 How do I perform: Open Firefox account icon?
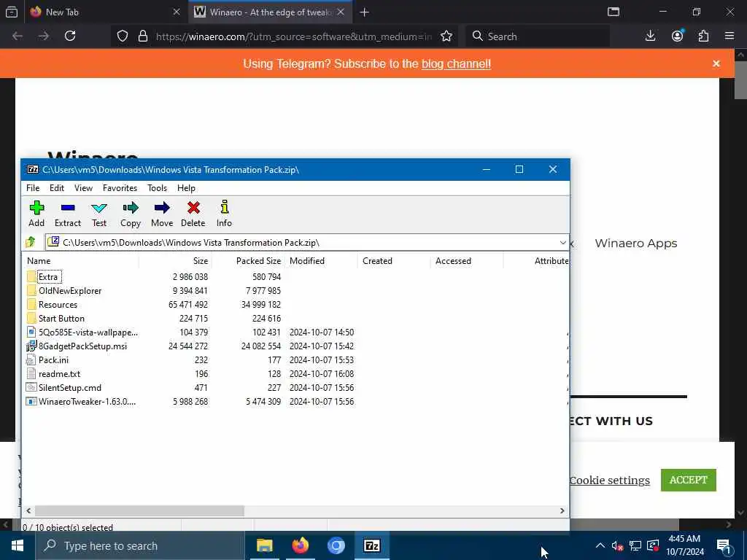(x=677, y=36)
